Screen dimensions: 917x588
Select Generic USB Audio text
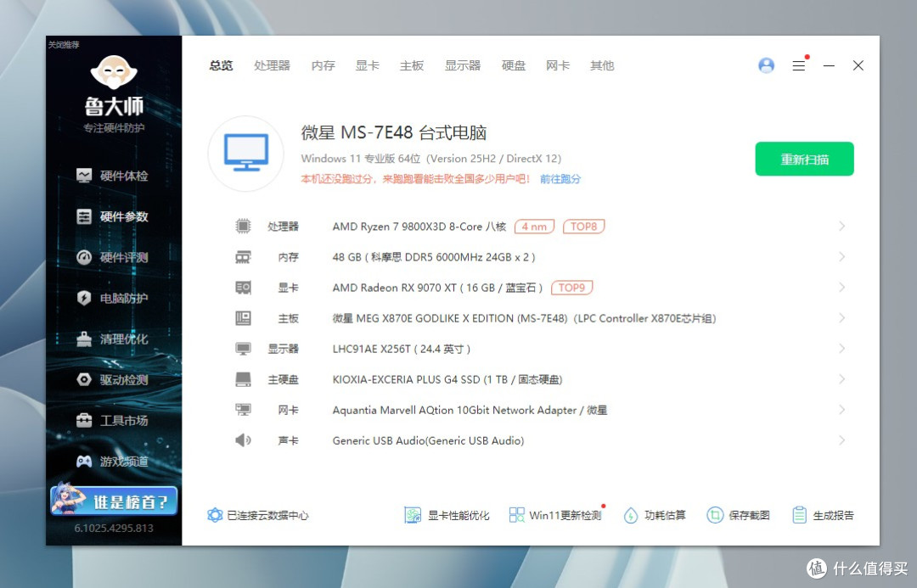428,440
